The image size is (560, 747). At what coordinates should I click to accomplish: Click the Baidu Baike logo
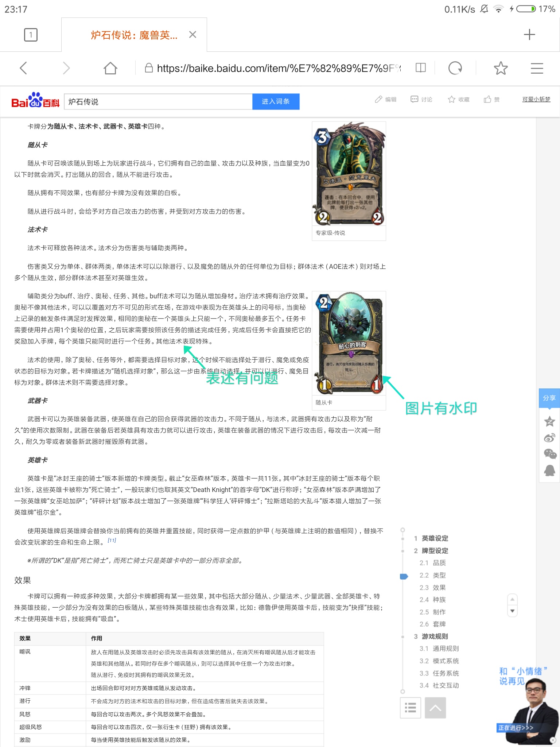coord(35,100)
